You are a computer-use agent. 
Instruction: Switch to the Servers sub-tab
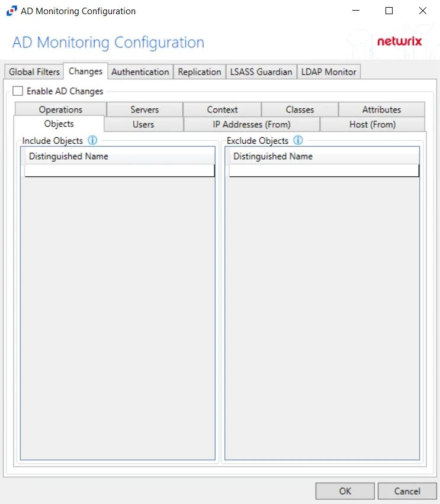pos(144,109)
